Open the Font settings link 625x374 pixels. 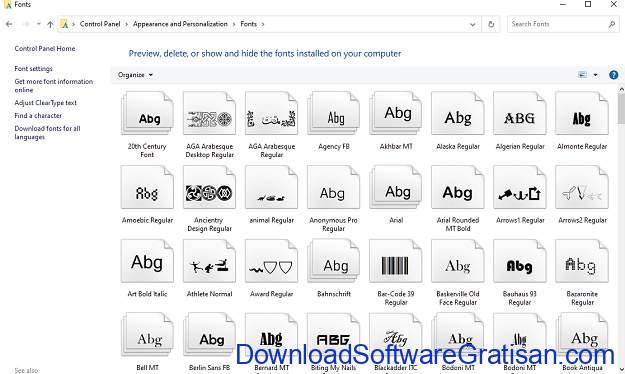[x=33, y=69]
